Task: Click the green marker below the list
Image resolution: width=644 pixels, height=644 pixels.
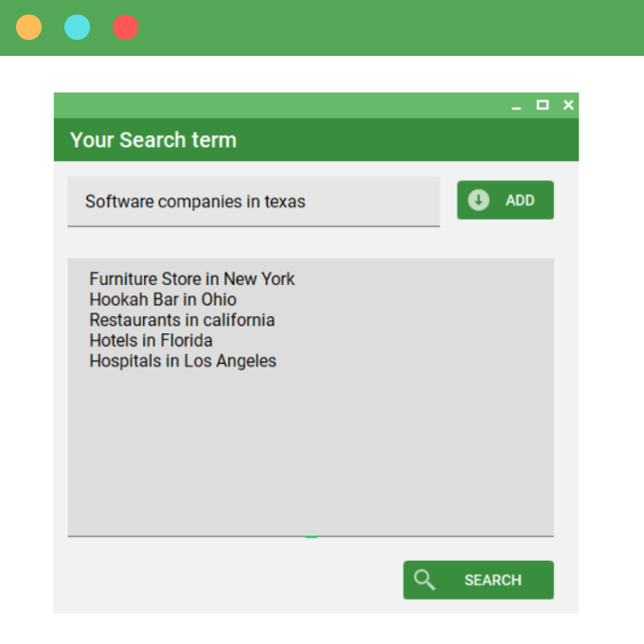Action: (x=311, y=536)
